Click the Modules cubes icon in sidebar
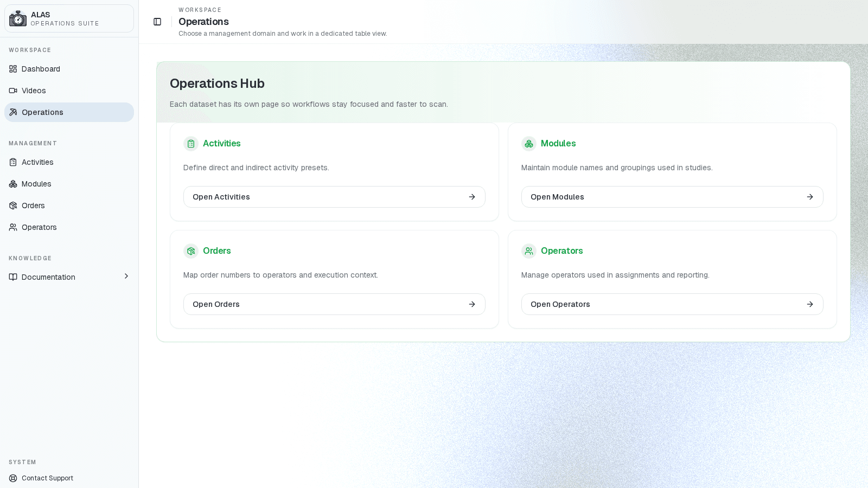Screen dimensions: 868x488 pos(13,184)
